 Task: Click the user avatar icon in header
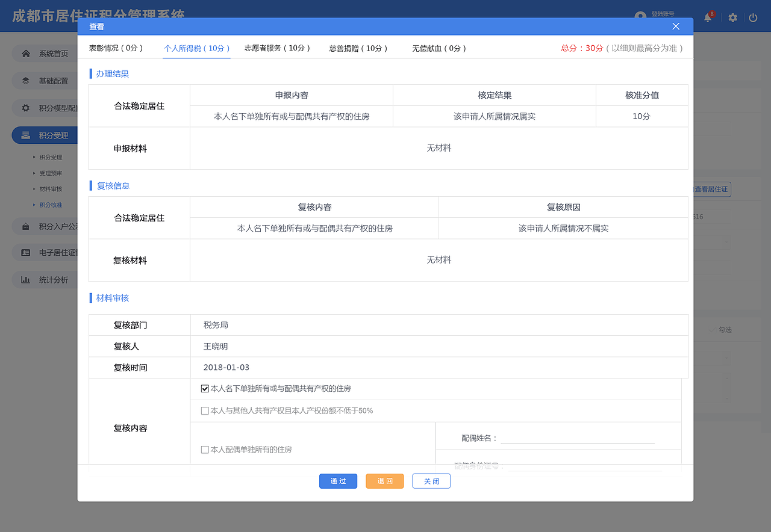point(641,17)
